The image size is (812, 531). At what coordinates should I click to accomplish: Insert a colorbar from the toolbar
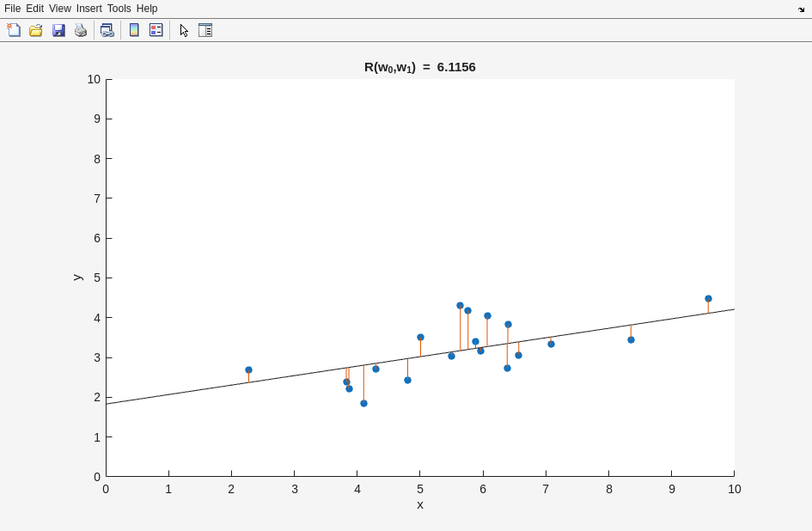pos(134,30)
